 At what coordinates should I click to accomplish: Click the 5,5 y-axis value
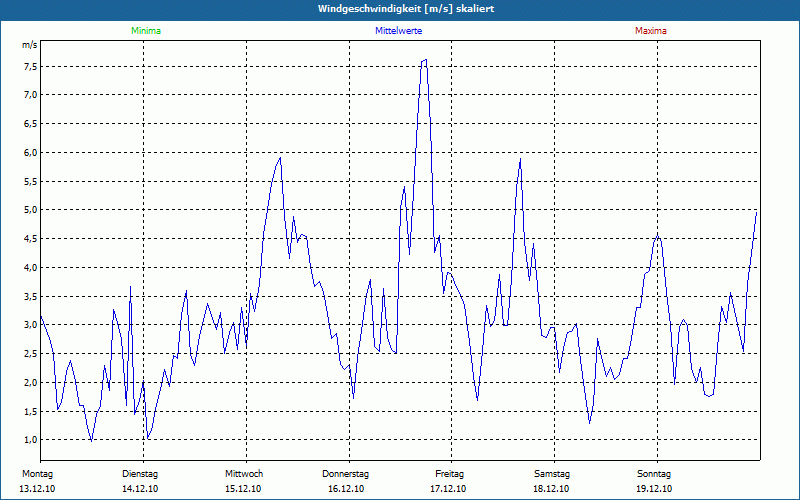tap(30, 182)
